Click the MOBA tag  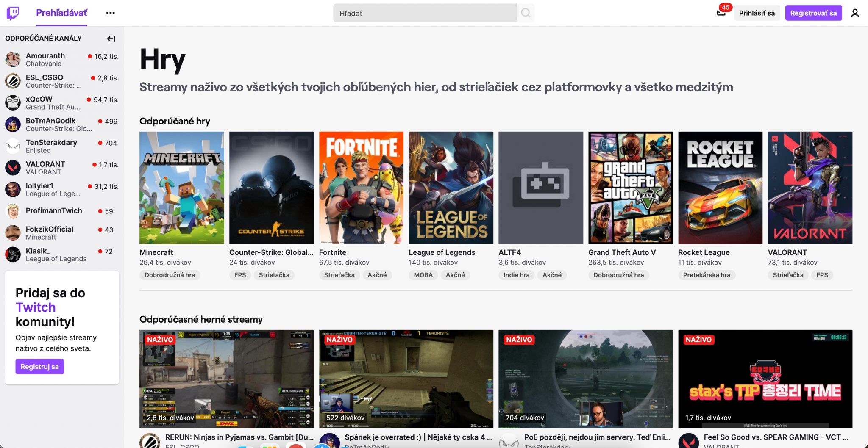click(423, 275)
